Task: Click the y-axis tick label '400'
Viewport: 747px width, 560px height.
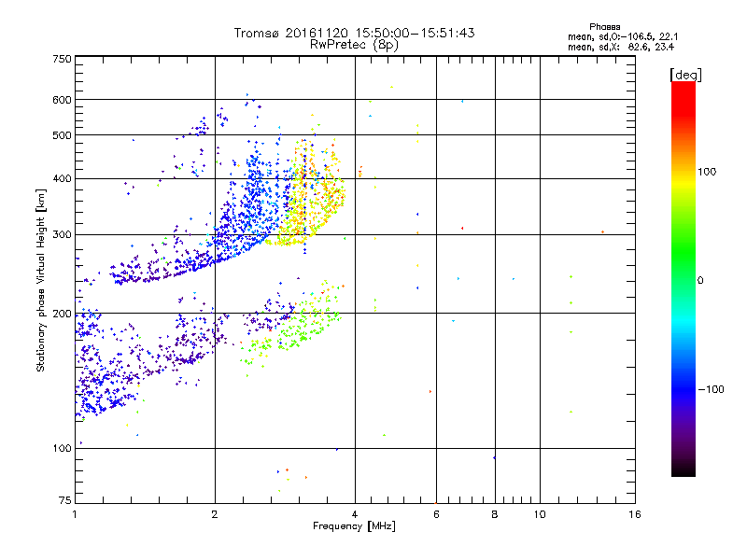Action: point(63,179)
